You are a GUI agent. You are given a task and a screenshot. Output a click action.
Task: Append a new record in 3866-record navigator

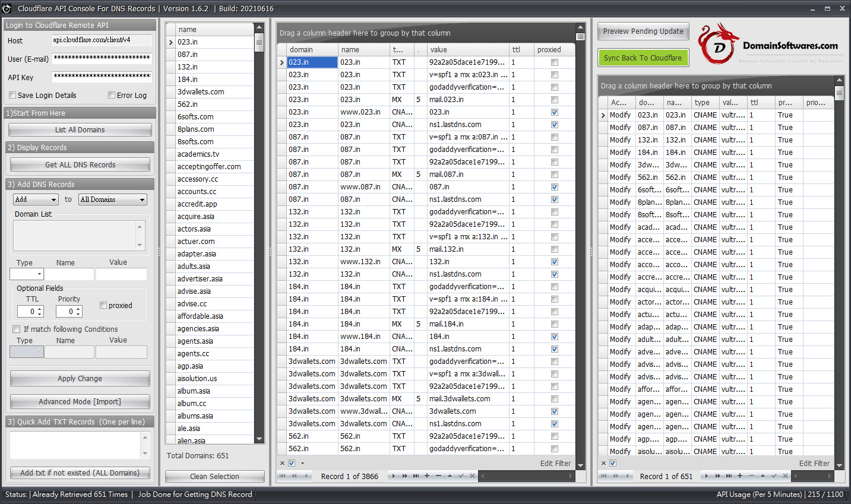click(x=427, y=476)
